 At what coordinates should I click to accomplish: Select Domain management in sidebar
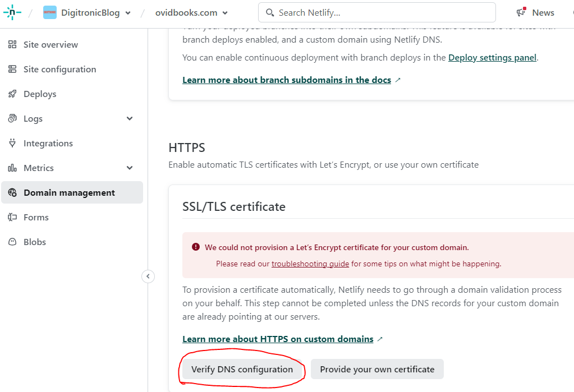point(72,192)
